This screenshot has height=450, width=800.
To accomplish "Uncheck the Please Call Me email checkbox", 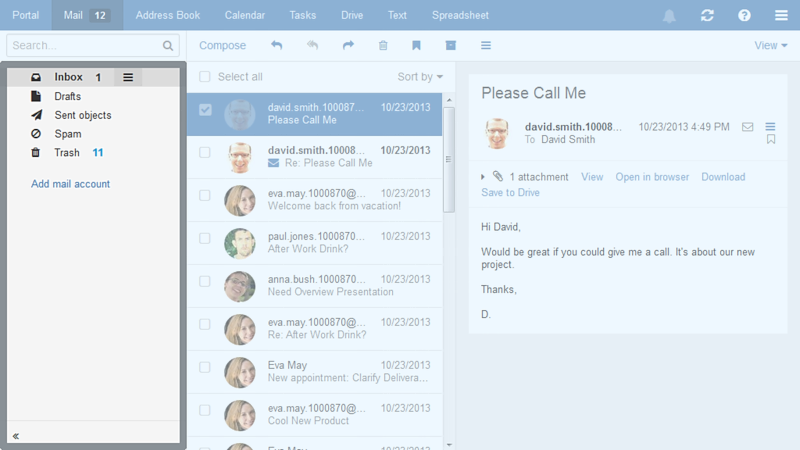I will click(x=205, y=110).
